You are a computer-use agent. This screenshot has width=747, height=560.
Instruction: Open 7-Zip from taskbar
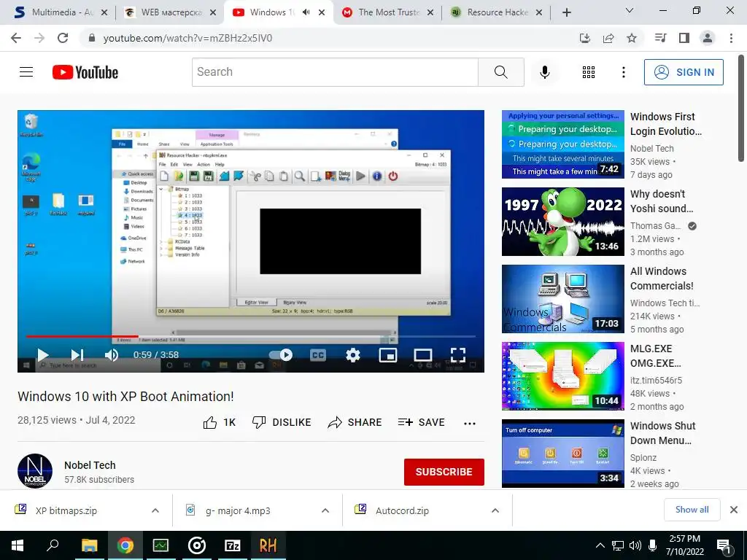coord(232,545)
